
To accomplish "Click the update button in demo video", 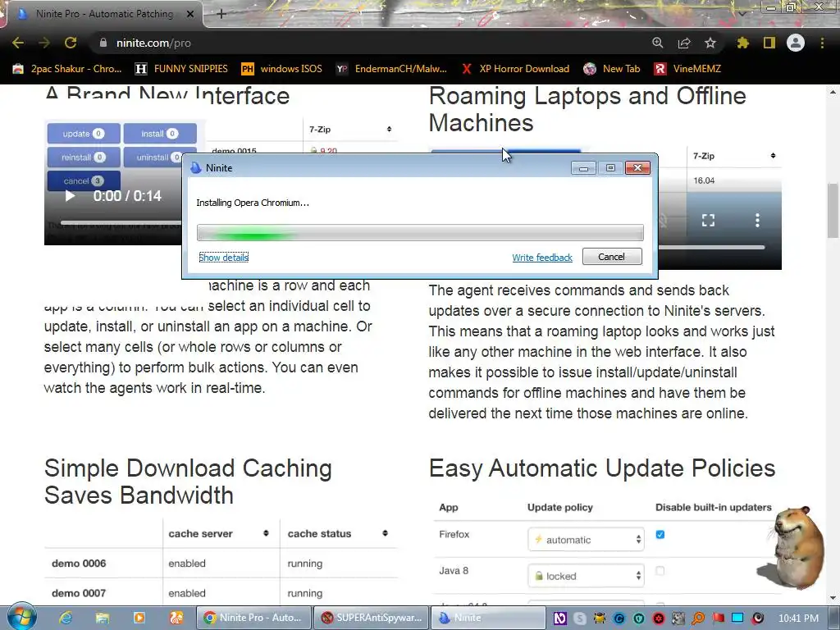I will 84,134.
